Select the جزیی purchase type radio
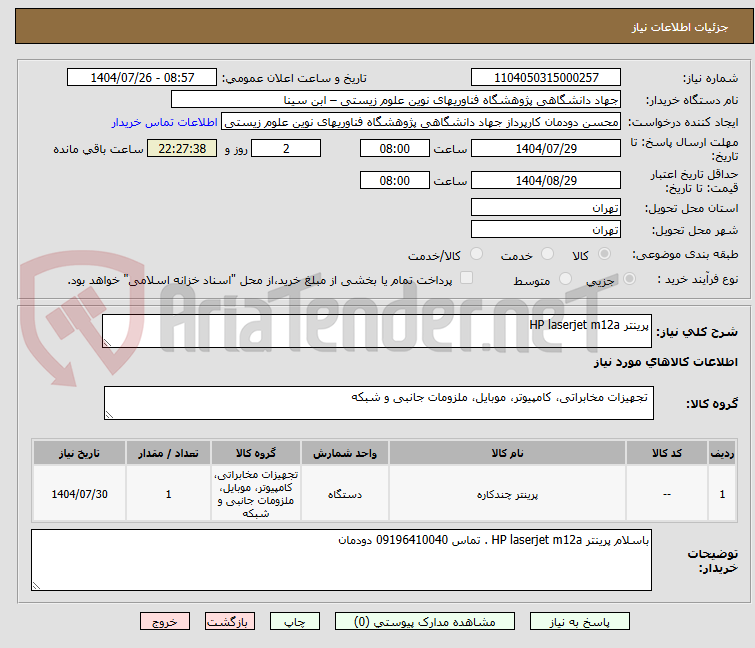Viewport: 755px width, 648px height. [629, 279]
